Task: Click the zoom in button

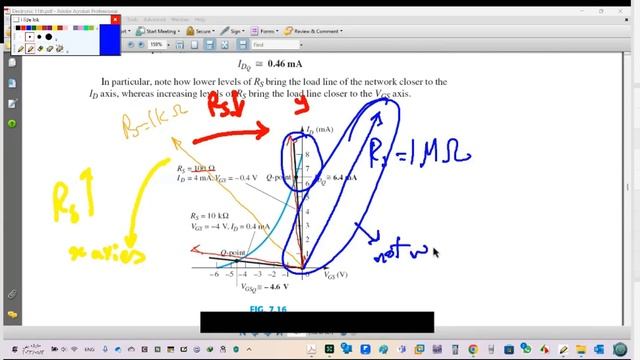Action: [141, 44]
